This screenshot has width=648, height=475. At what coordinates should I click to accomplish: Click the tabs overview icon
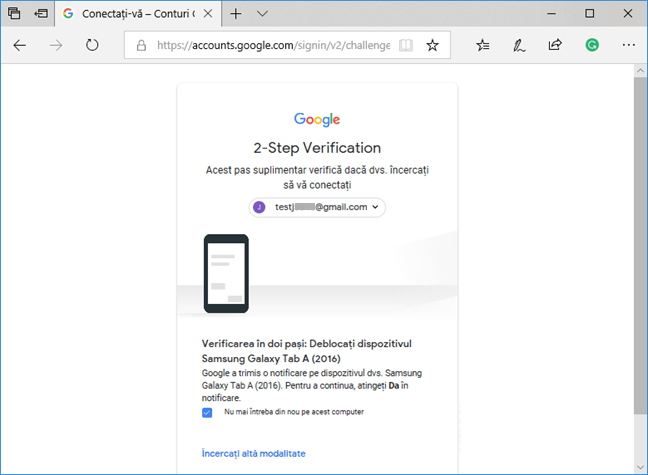click(14, 13)
